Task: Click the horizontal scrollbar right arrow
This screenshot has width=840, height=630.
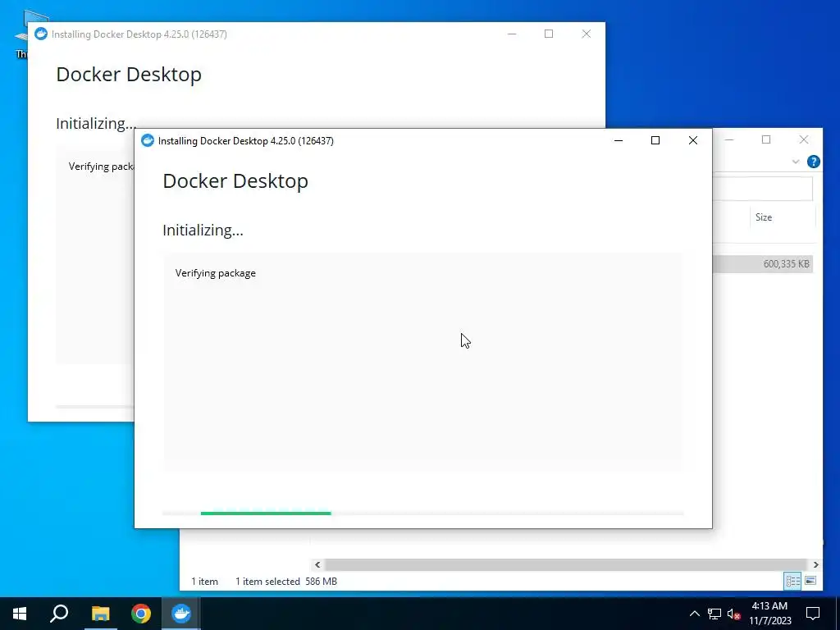Action: pyautogui.click(x=815, y=564)
